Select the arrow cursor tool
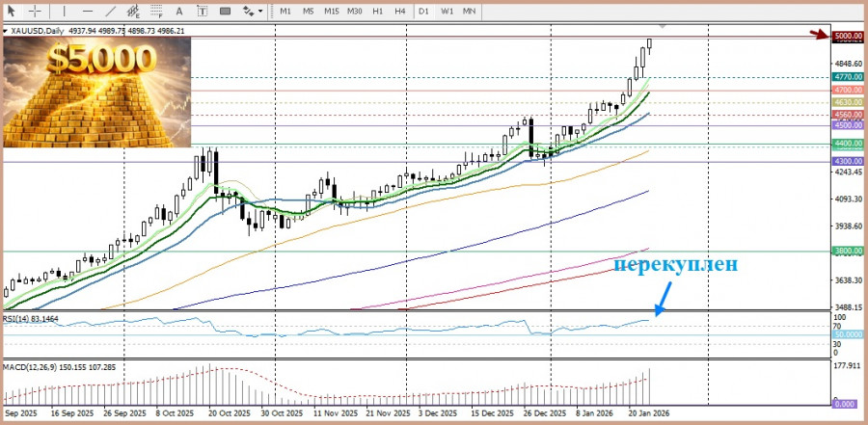 click(x=12, y=11)
